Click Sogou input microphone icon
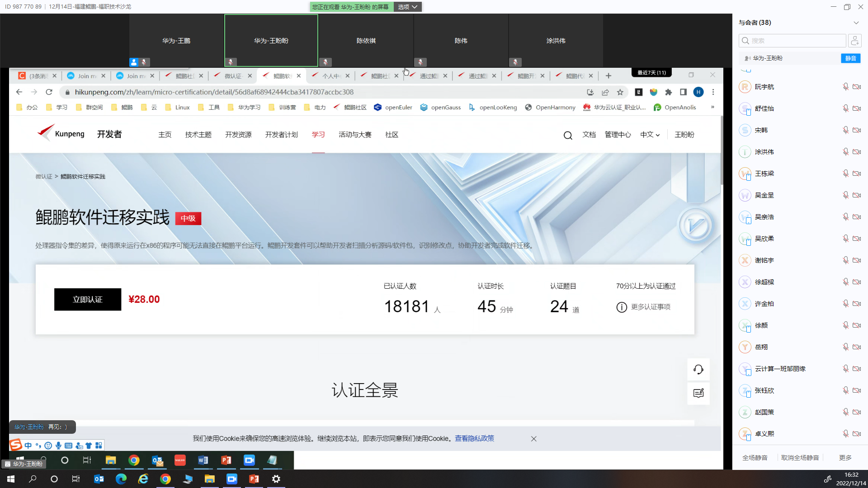The image size is (868, 488). pos(58,446)
